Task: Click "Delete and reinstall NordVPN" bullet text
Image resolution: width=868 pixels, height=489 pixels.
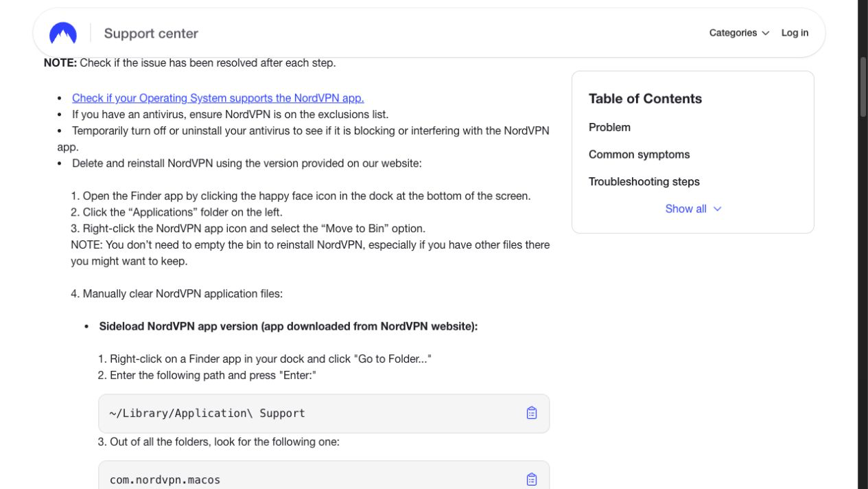Action: [247, 163]
